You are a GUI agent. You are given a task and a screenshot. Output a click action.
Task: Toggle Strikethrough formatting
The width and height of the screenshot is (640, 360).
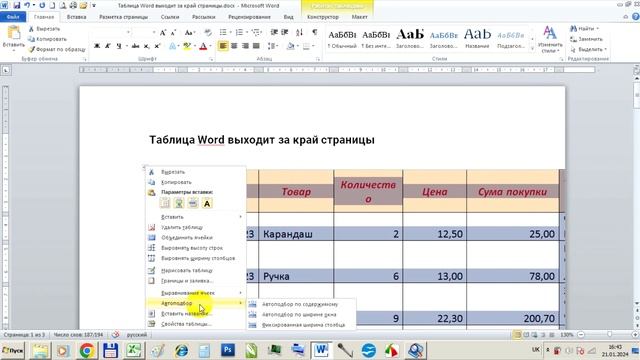[x=136, y=47]
